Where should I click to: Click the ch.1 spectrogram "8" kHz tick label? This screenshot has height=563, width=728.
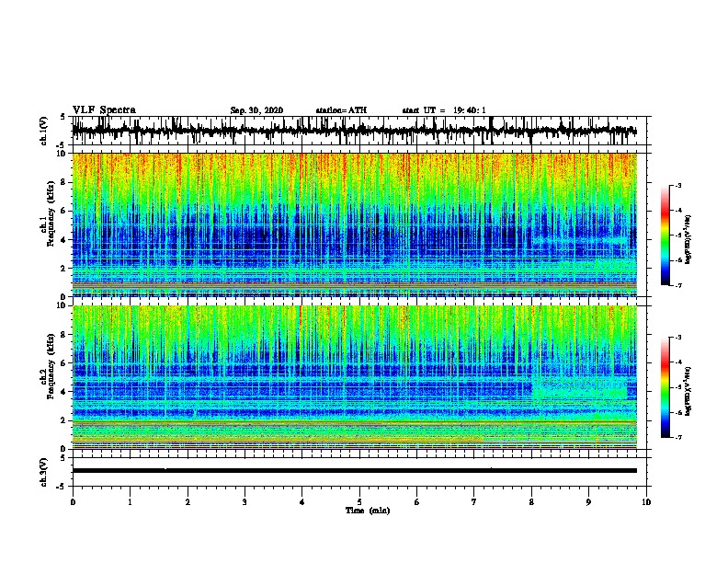[64, 182]
